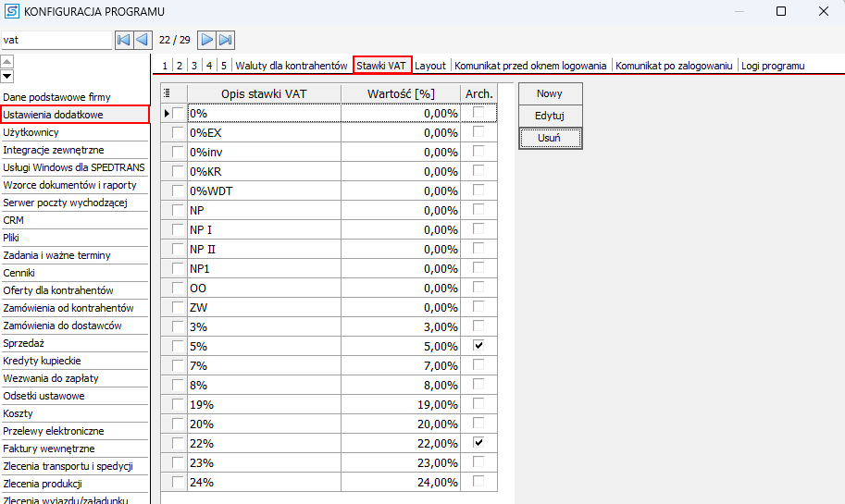Switch to Logi programu tab
The image size is (845, 504).
click(x=773, y=66)
